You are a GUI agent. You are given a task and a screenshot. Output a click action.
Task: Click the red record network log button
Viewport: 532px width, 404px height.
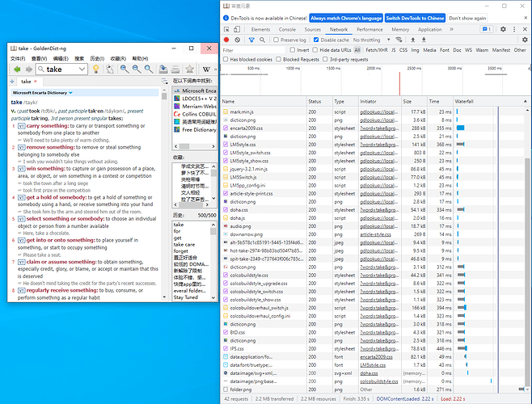point(226,40)
